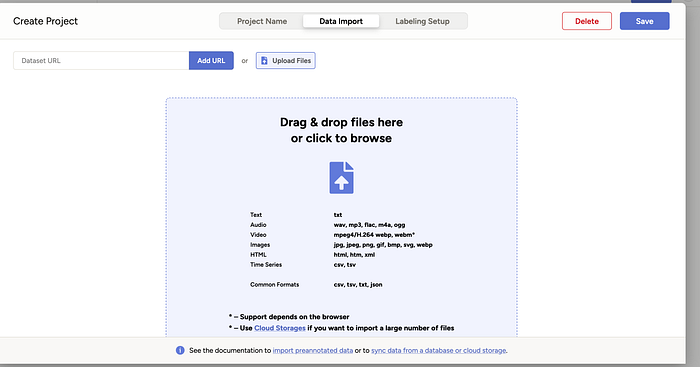Click the 'jpg, jpeg, png, gif, bmp, svg, webp' text
Viewport: 700px width, 367px height.
pyautogui.click(x=383, y=245)
